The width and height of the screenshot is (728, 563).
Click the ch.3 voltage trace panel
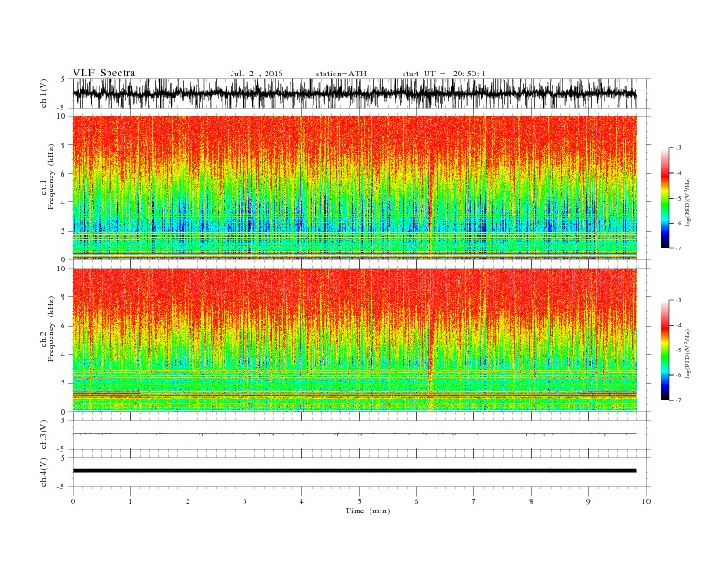pos(361,435)
